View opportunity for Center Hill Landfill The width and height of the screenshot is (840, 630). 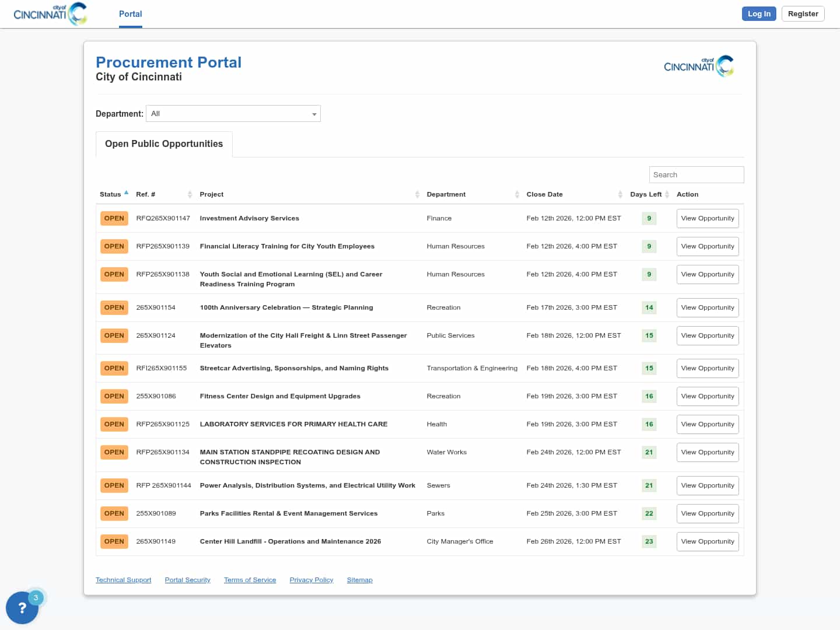click(707, 542)
